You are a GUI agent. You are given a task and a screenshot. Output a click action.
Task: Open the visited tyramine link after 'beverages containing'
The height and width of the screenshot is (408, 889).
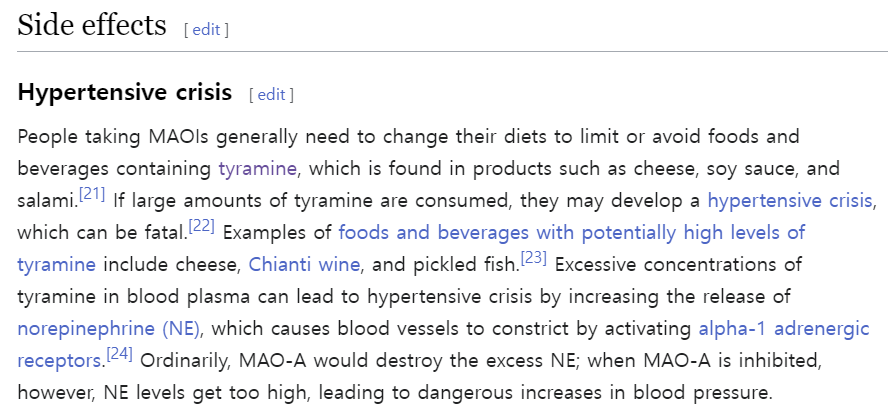[x=259, y=167]
